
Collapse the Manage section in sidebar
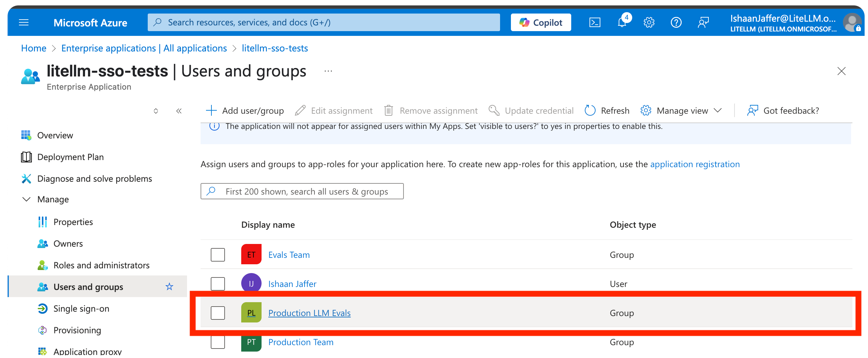click(x=26, y=199)
